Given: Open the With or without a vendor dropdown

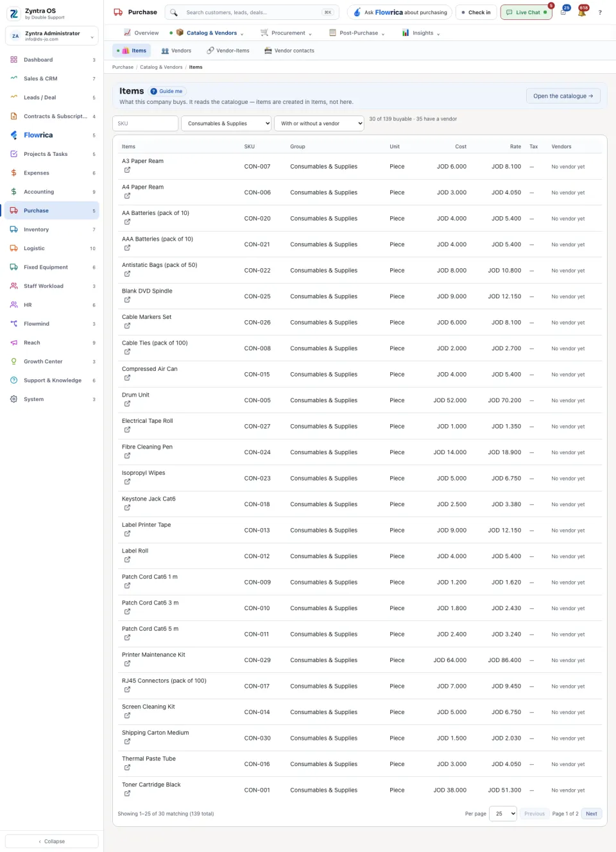Looking at the screenshot, I should pyautogui.click(x=319, y=123).
